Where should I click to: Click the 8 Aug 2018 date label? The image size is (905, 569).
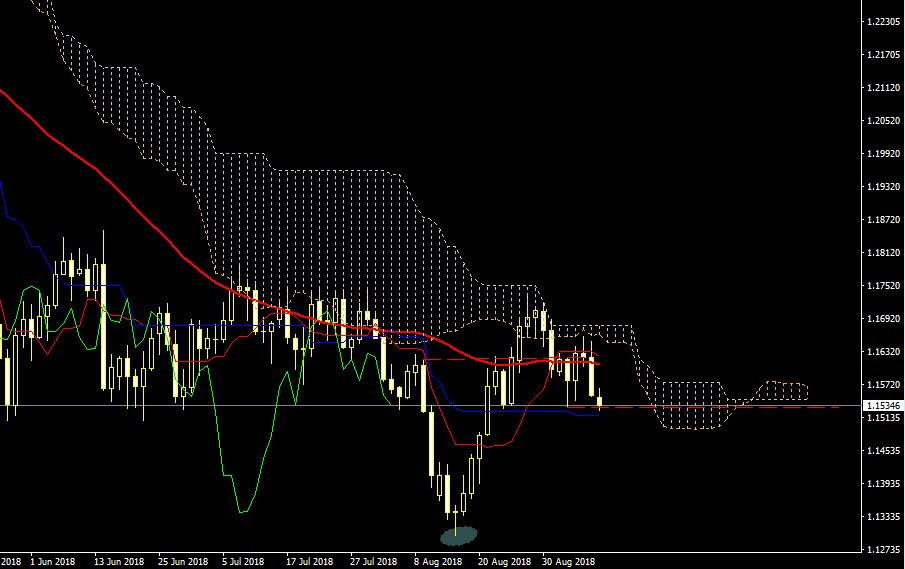pyautogui.click(x=439, y=561)
